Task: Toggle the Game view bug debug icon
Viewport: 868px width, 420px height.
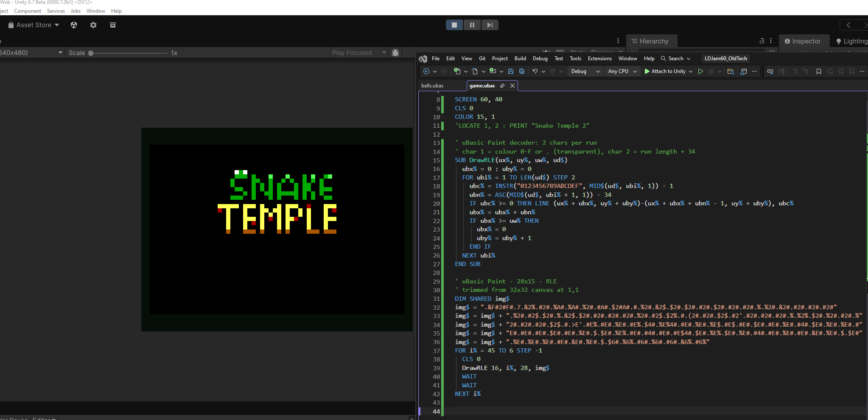Action: click(395, 53)
